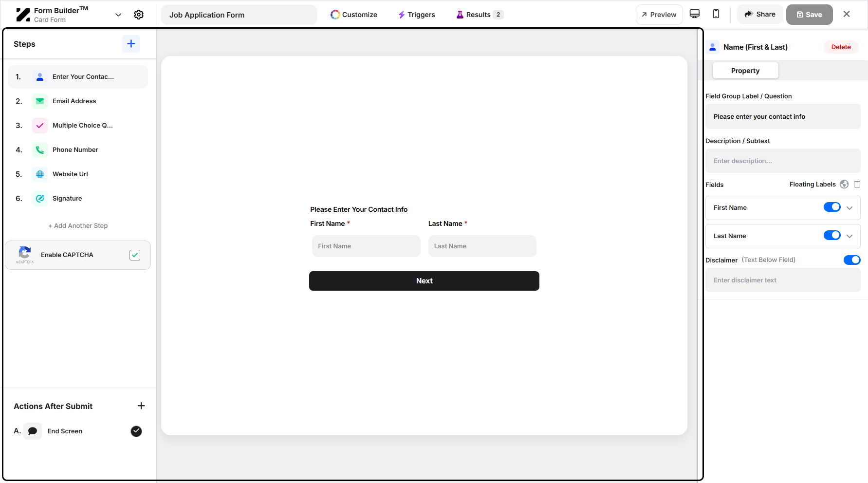Viewport: 868px width, 483px height.
Task: Select the Property tab
Action: (745, 71)
